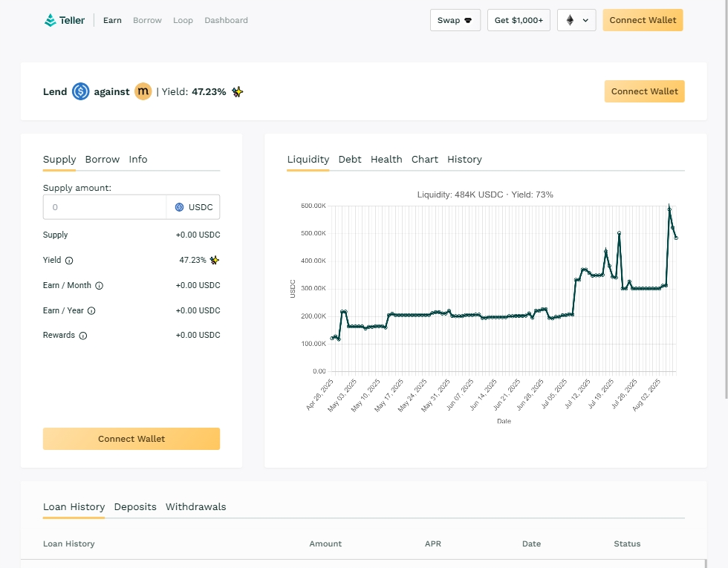
Task: Select the Liquidity chart tab
Action: tap(308, 160)
